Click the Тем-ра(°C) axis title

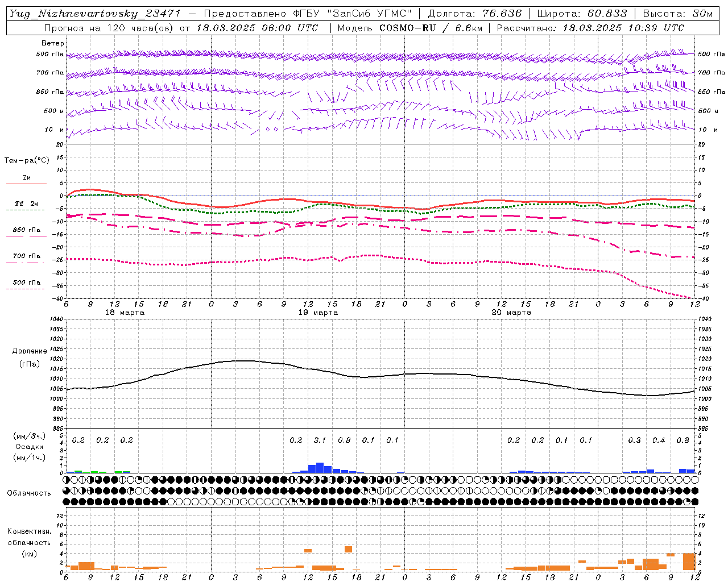[x=27, y=160]
